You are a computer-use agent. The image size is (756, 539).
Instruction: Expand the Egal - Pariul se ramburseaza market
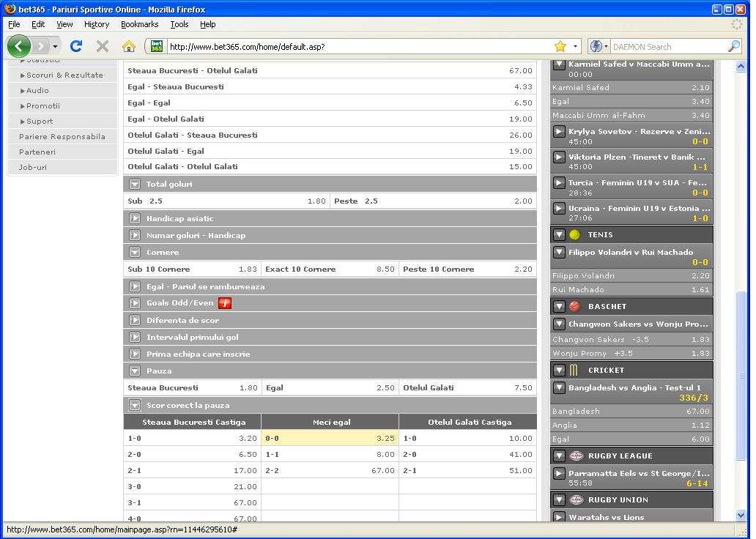(135, 286)
